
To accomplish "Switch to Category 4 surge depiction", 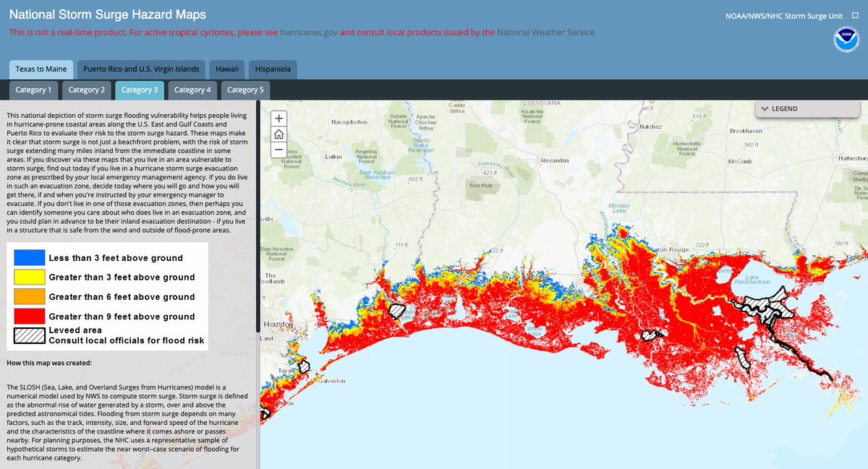I will point(192,90).
